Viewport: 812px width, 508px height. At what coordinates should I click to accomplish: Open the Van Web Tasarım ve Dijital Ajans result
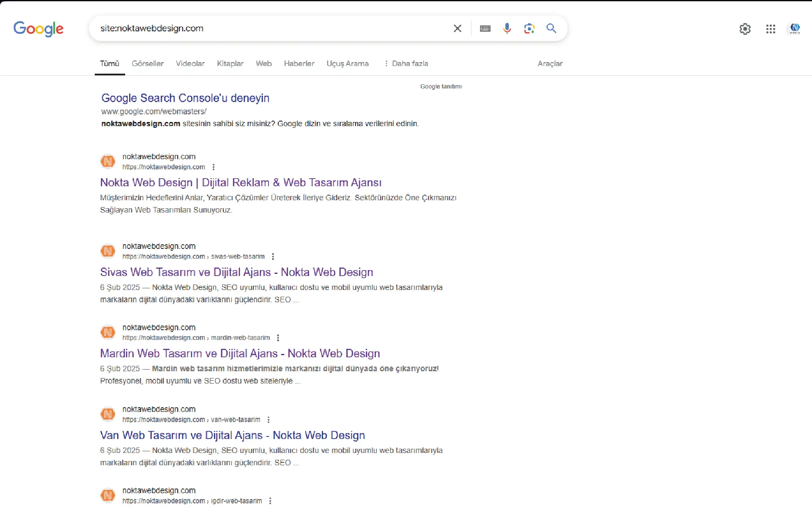coord(232,435)
